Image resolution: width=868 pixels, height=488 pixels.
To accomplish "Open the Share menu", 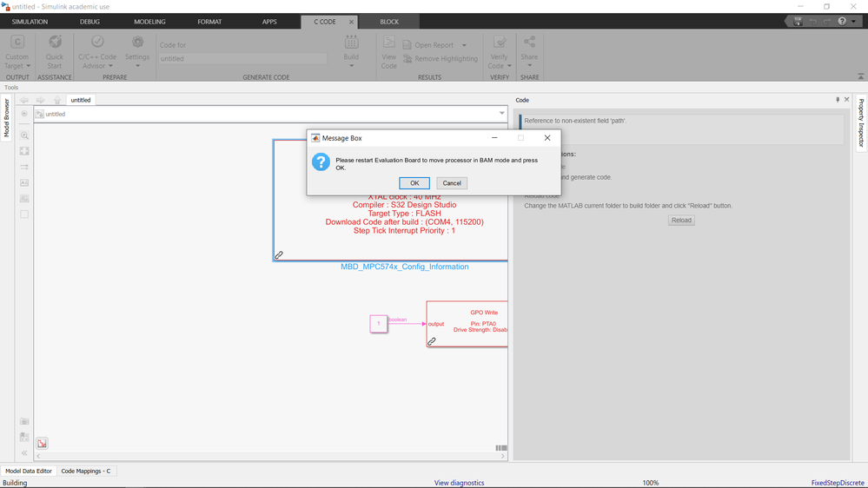I will pyautogui.click(x=529, y=53).
